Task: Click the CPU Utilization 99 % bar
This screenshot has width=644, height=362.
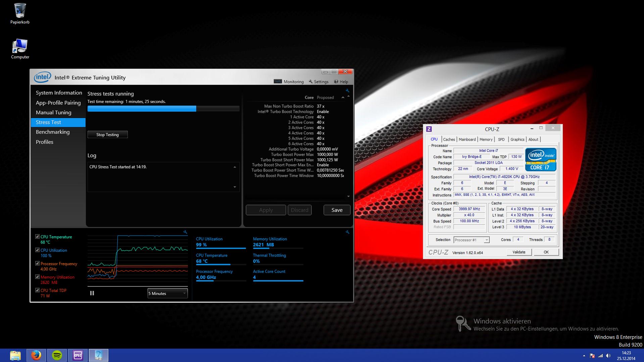Action: [x=221, y=248]
